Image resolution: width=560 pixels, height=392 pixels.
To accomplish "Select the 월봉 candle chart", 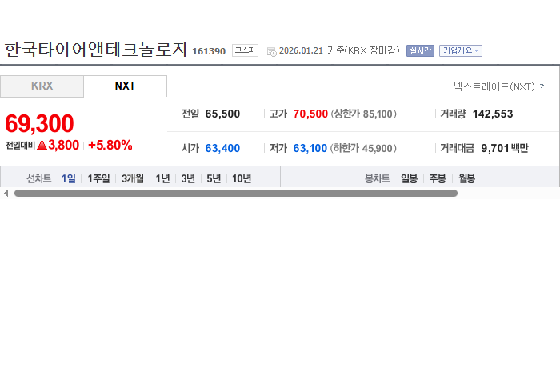I will 466,178.
